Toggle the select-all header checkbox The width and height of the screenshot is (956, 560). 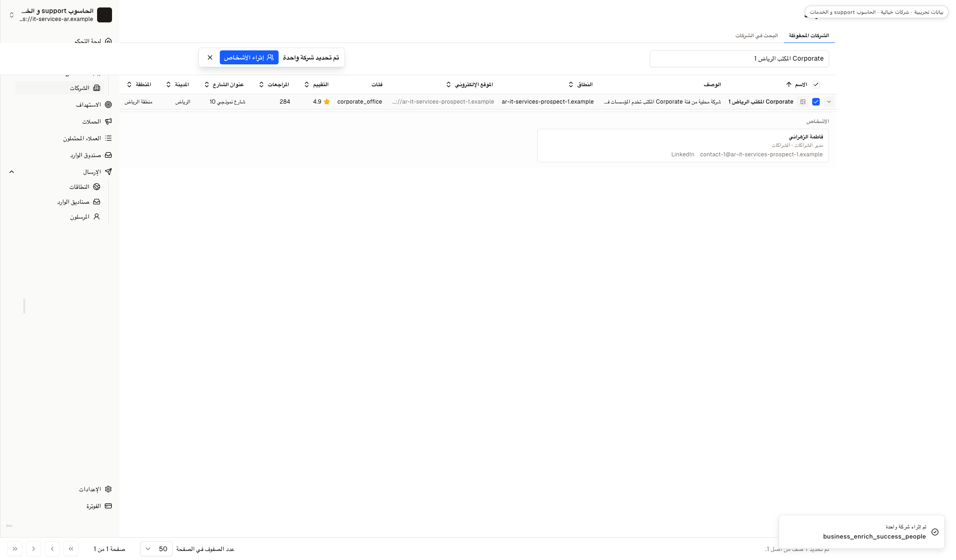816,84
